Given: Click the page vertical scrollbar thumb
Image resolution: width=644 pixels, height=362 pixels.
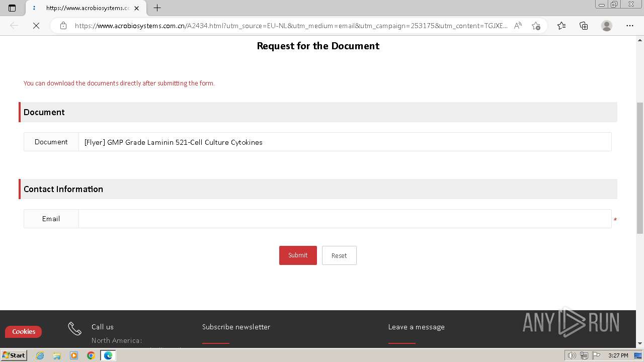Looking at the screenshot, I should point(640,168).
